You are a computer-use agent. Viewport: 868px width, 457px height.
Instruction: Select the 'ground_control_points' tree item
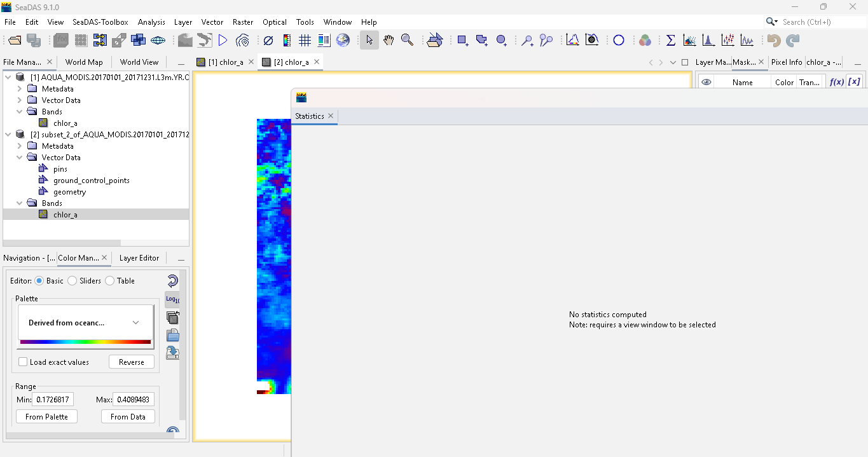pyautogui.click(x=92, y=181)
